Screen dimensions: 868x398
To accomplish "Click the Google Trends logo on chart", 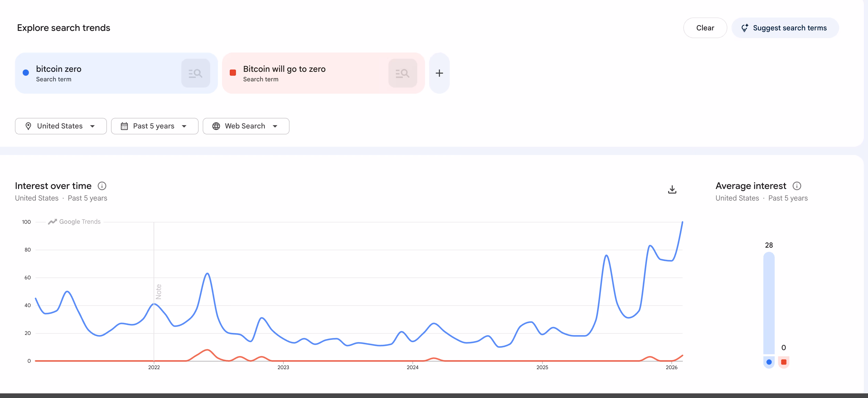I will point(74,222).
